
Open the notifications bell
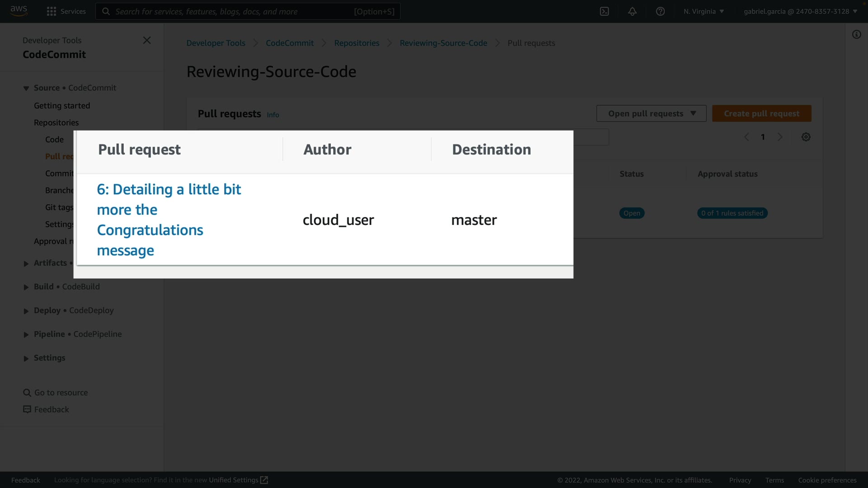coord(632,11)
